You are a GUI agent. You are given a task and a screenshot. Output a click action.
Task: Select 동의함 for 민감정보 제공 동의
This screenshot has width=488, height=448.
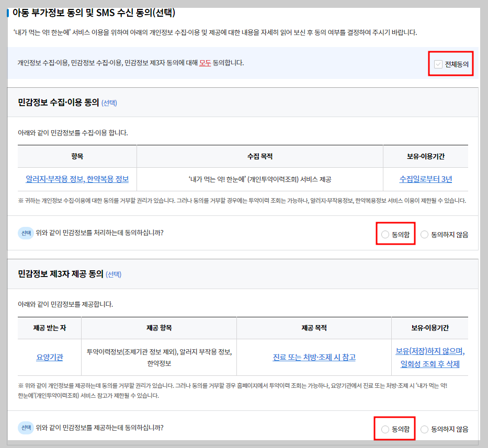[x=385, y=429]
